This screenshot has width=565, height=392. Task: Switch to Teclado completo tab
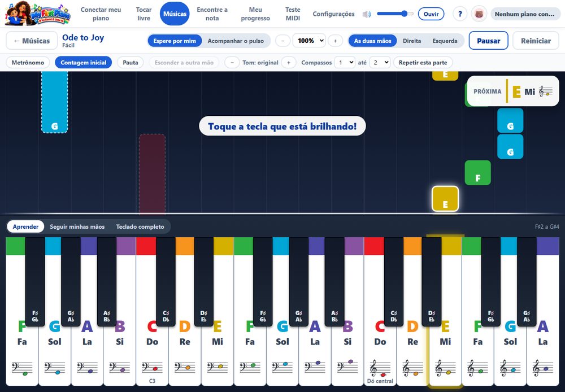pos(140,227)
